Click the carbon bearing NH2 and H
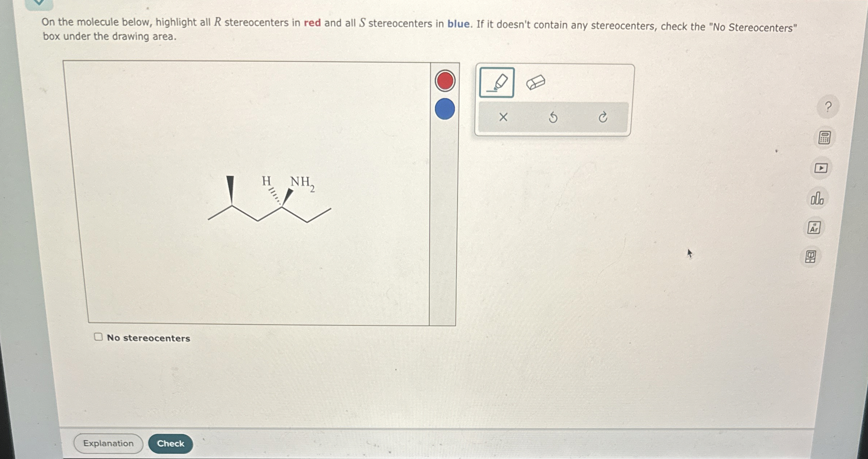This screenshot has height=459, width=868. [x=282, y=207]
